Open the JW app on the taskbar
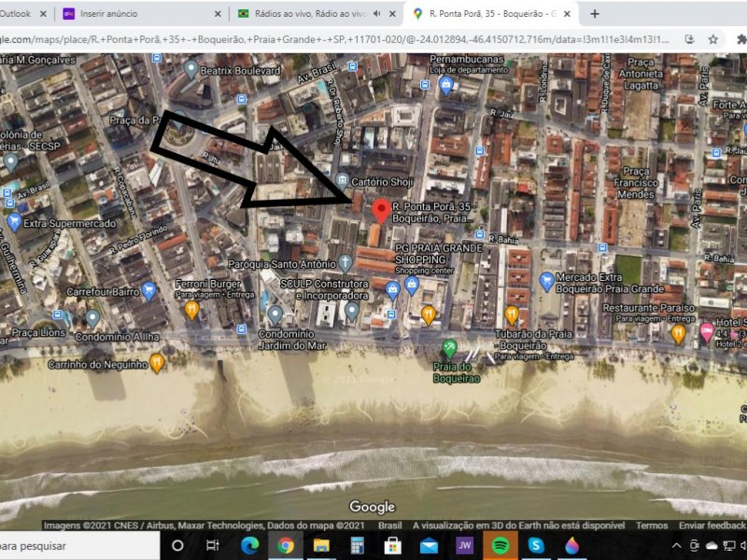The width and height of the screenshot is (747, 560). tap(464, 546)
